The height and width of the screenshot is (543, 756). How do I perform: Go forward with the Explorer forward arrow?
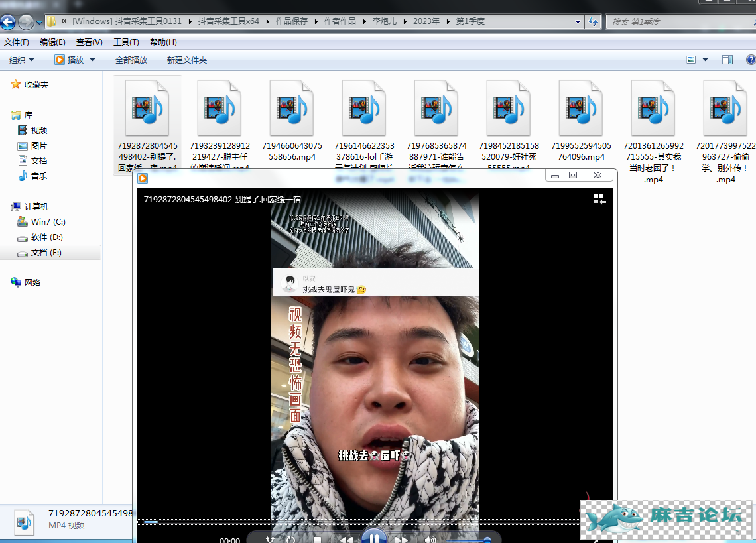(x=26, y=22)
